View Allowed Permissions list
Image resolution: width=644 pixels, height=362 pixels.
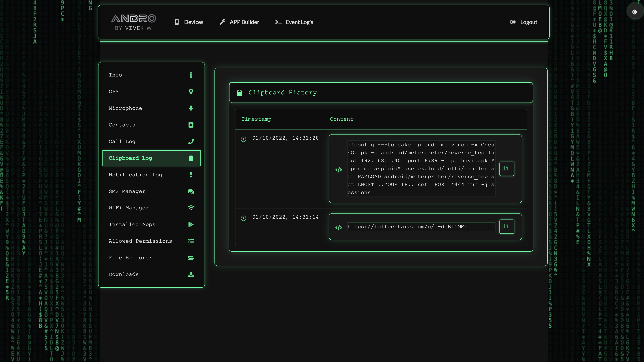pyautogui.click(x=140, y=241)
